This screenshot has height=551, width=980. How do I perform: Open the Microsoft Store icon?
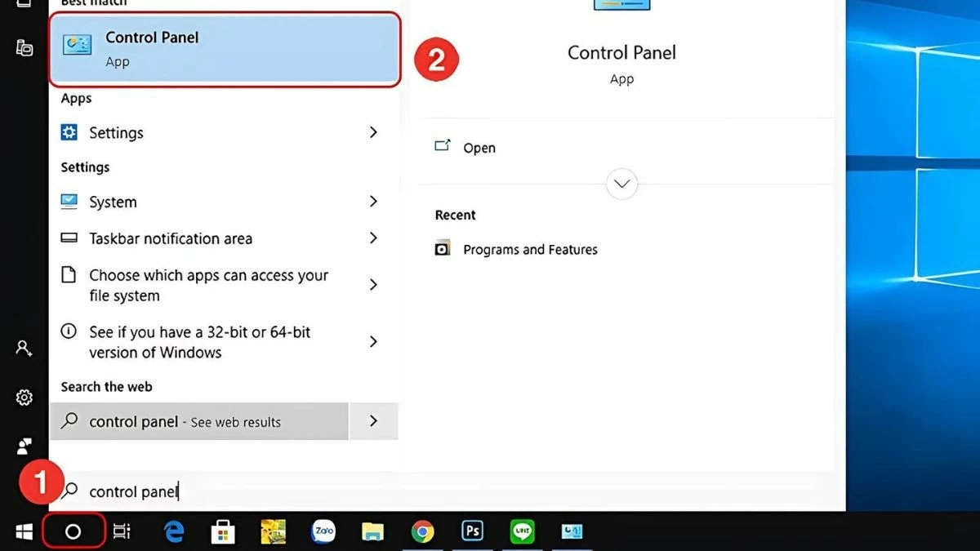click(x=223, y=531)
